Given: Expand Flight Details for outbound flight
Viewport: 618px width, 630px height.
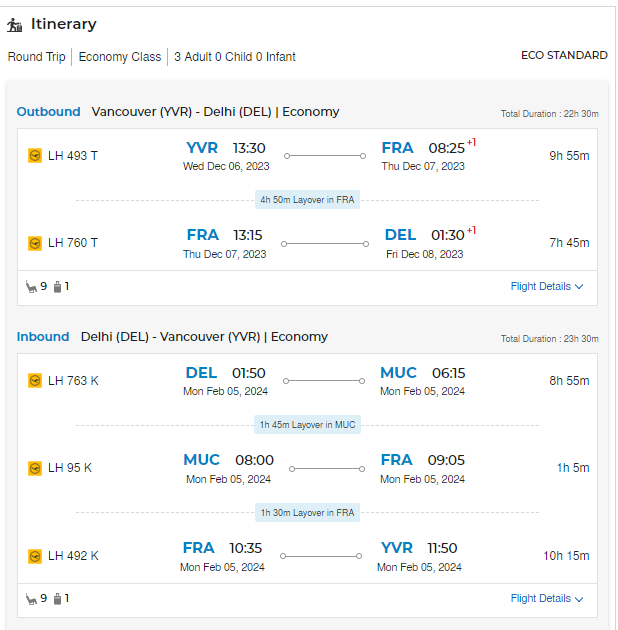Looking at the screenshot, I should coord(540,287).
